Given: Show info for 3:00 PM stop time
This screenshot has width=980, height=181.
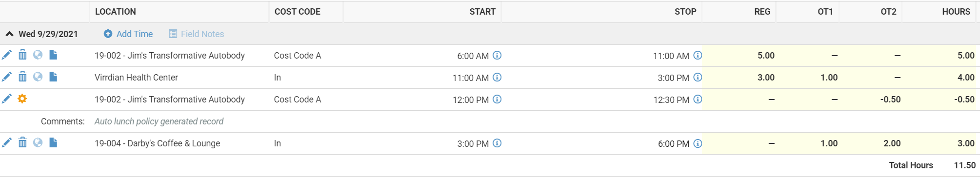Looking at the screenshot, I should 698,78.
